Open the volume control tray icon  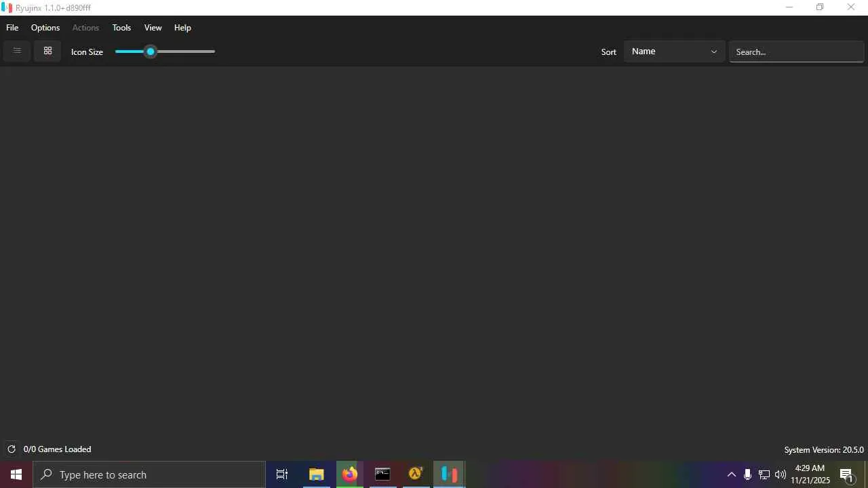[781, 474]
